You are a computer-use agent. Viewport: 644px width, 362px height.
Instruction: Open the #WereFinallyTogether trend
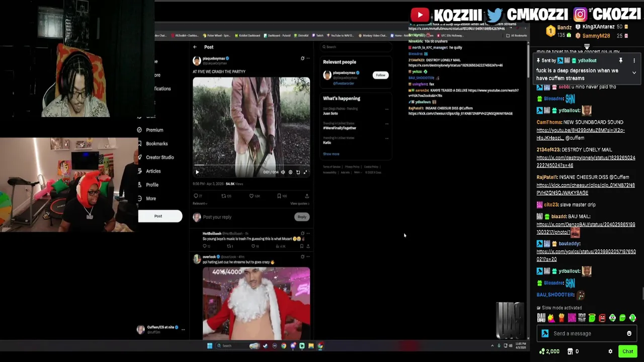[340, 128]
